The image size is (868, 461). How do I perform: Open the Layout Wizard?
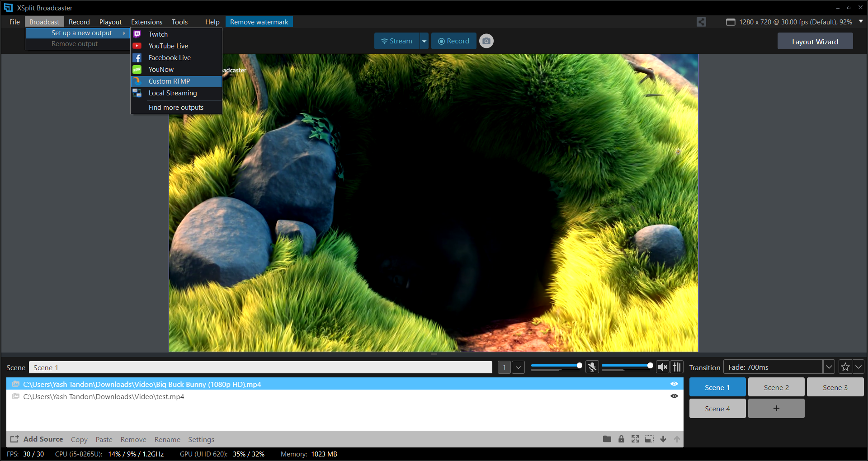pyautogui.click(x=815, y=42)
